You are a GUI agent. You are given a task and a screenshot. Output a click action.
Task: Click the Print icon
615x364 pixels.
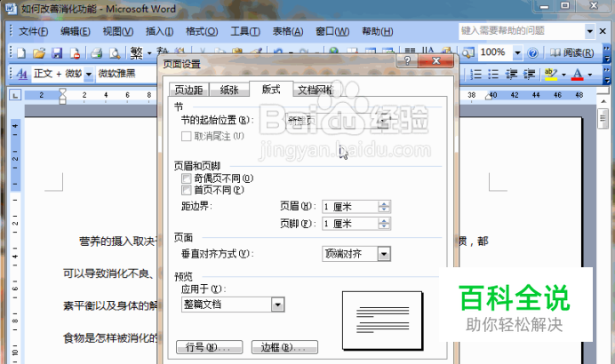97,53
